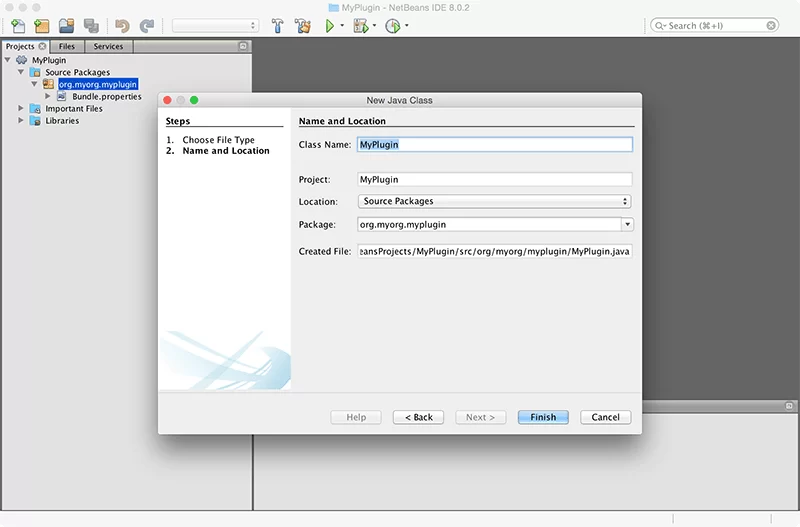Screen dimensions: 800x527
Task: Collapse the Source Packages node
Action: pos(21,72)
